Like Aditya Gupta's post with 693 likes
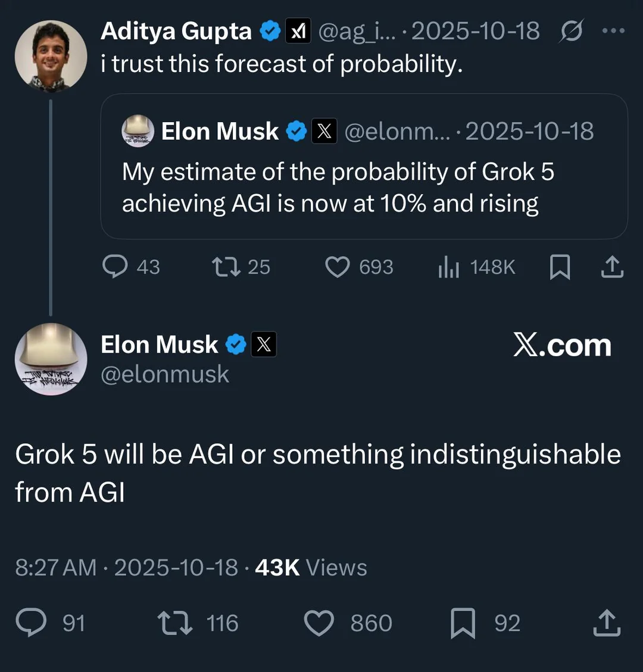 [337, 267]
